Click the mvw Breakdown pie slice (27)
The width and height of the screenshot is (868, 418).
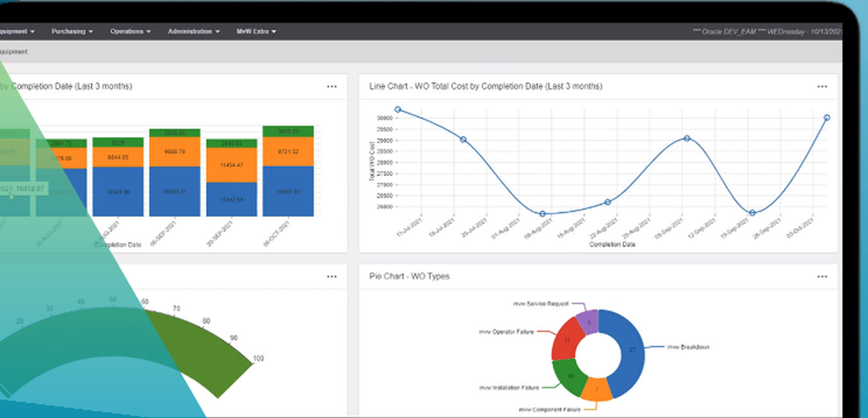pos(632,350)
